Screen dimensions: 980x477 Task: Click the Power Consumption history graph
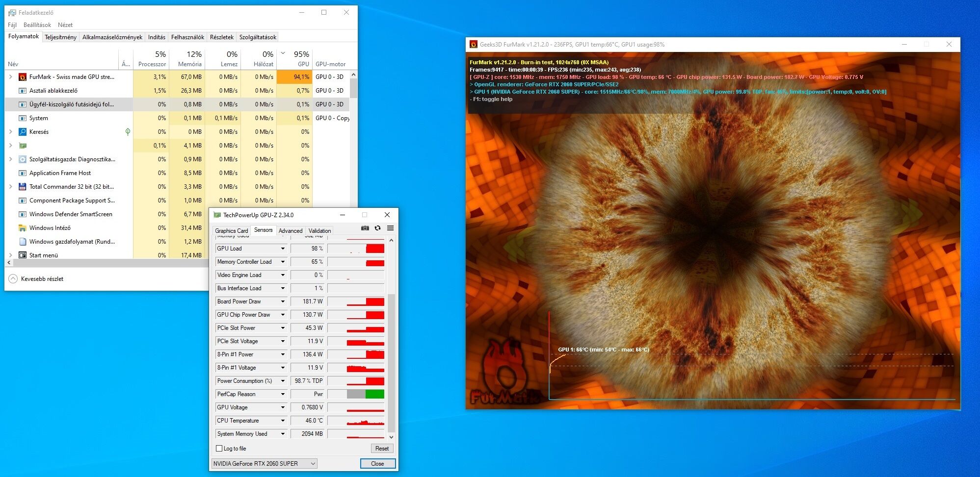(x=356, y=381)
